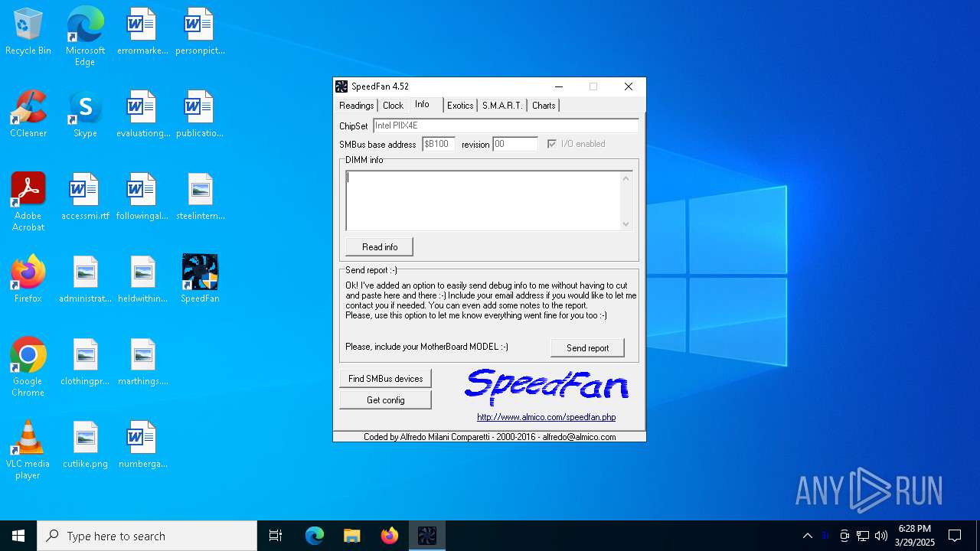Viewport: 980px width, 551px height.
Task: Select the steelintern... image file
Action: pyautogui.click(x=200, y=197)
